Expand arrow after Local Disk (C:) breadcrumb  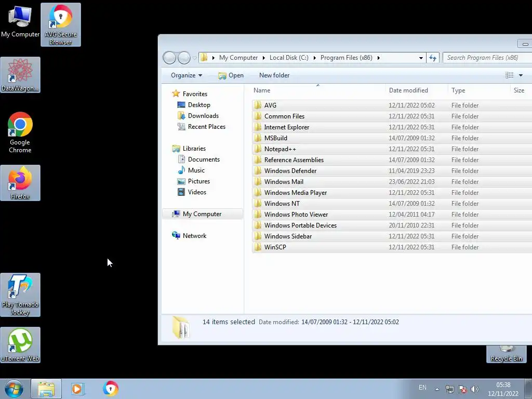click(x=314, y=58)
